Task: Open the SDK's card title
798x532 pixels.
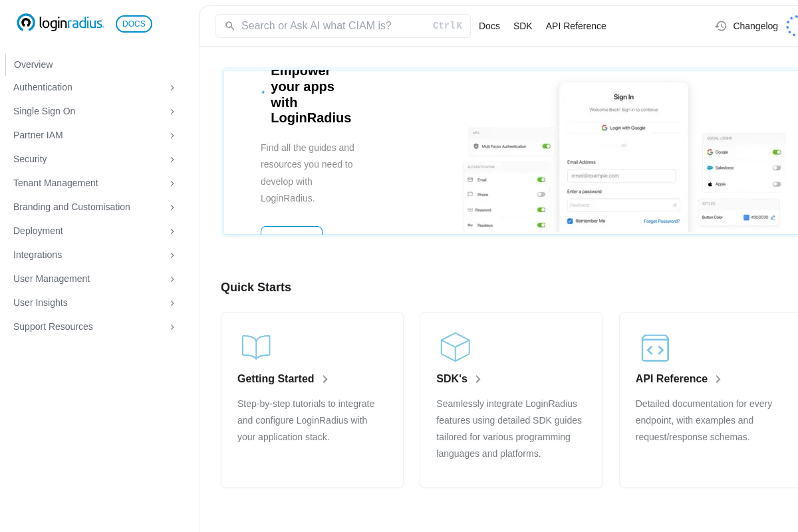Action: 452,379
